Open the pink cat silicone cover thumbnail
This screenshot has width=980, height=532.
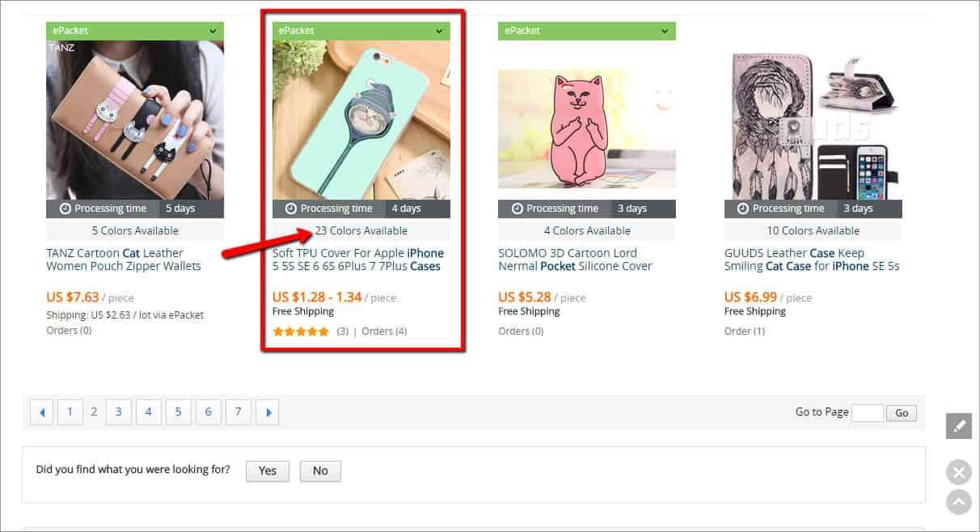coord(587,129)
